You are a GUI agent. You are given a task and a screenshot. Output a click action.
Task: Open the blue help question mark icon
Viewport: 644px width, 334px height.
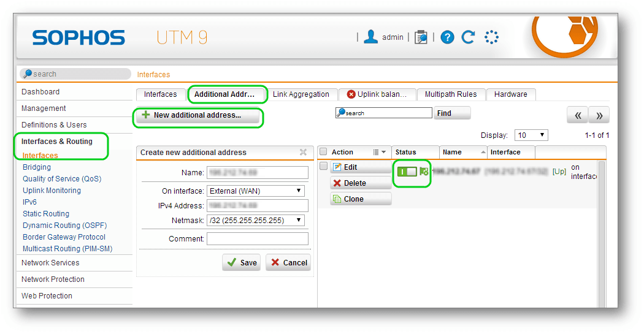[447, 37]
